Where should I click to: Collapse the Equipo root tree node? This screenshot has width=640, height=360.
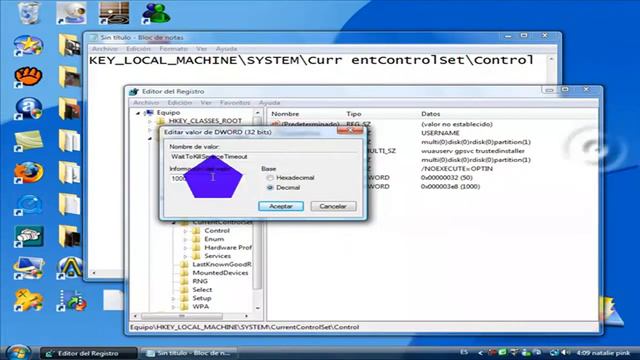(138, 113)
